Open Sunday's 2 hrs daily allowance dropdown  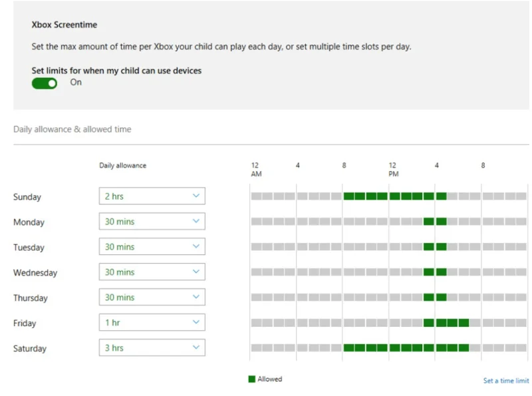[x=152, y=196]
